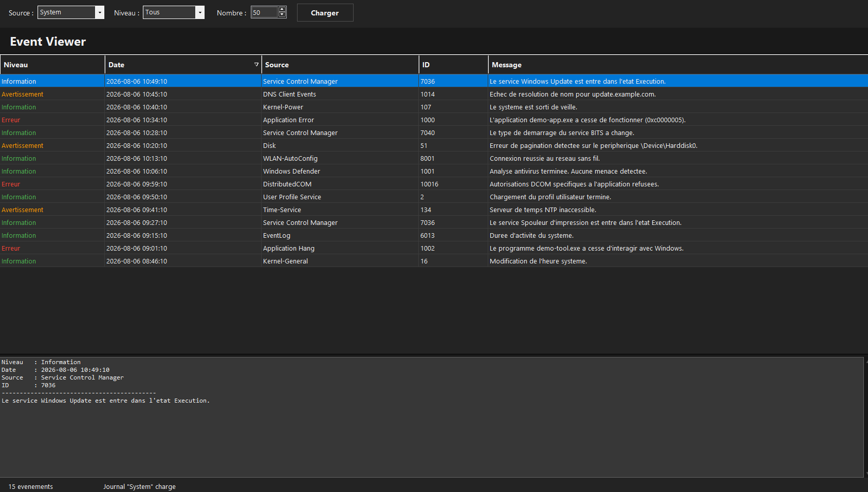The height and width of the screenshot is (492, 868).
Task: Select the Time-Service warning row
Action: pos(434,210)
